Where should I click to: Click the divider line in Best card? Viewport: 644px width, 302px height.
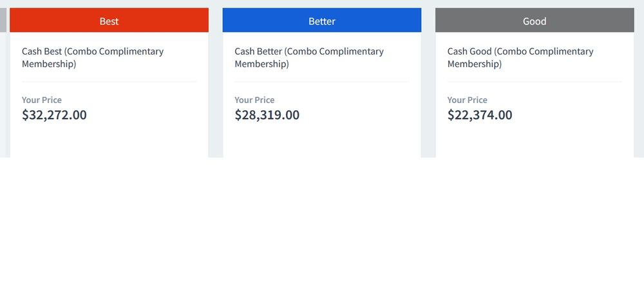[109, 82]
